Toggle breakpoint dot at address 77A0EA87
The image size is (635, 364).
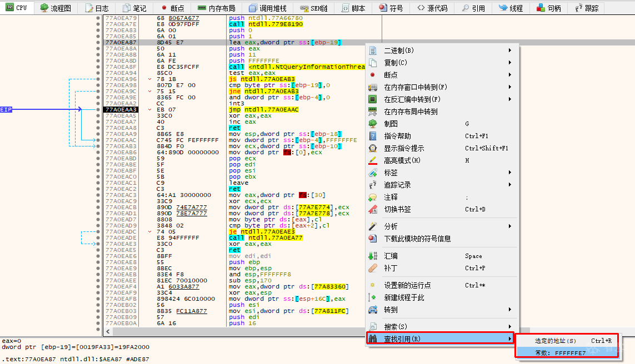click(98, 43)
